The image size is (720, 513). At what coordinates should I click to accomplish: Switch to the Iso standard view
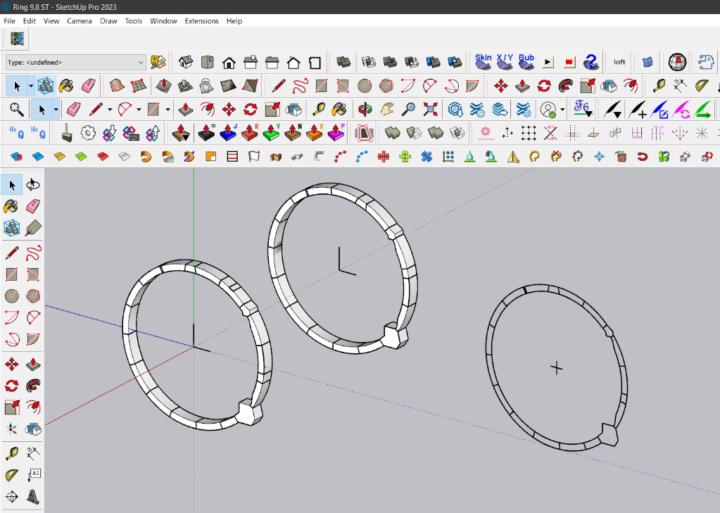tap(186, 62)
